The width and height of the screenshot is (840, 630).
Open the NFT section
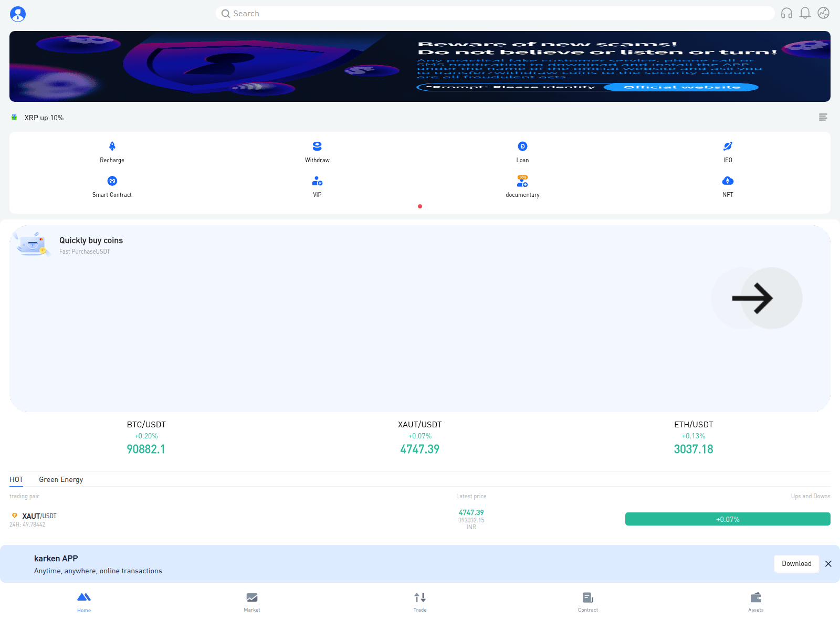tap(728, 186)
